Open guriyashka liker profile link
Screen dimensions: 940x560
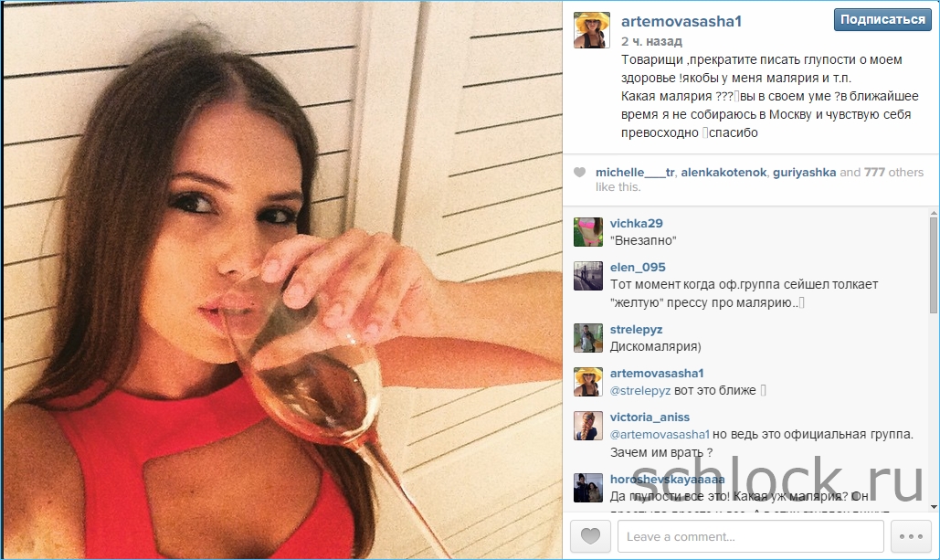point(804,173)
